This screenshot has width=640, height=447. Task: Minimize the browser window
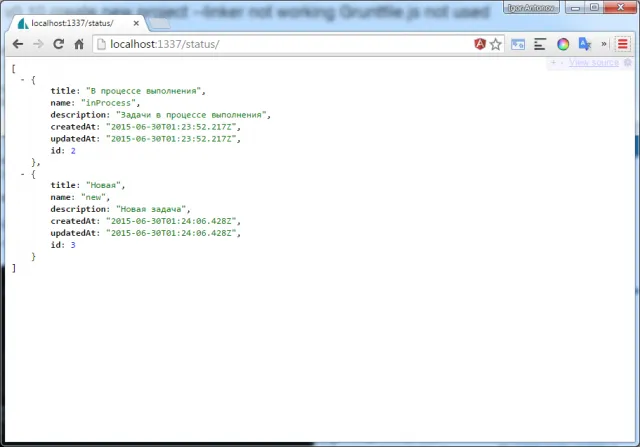click(x=576, y=7)
